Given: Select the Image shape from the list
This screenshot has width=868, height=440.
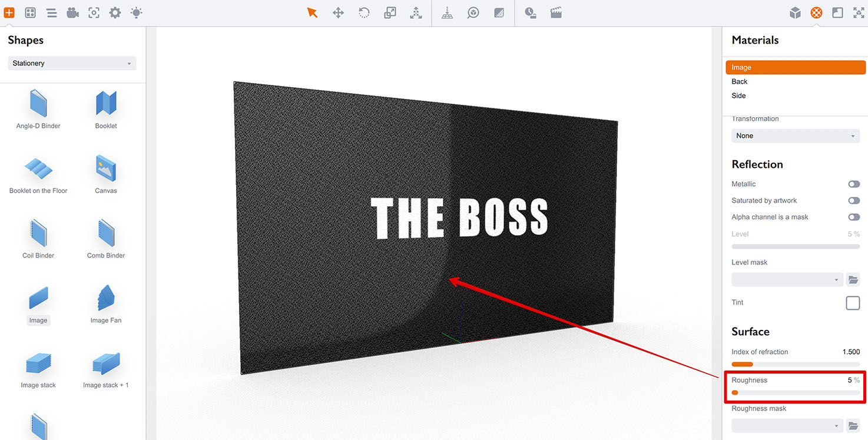Looking at the screenshot, I should (38, 303).
